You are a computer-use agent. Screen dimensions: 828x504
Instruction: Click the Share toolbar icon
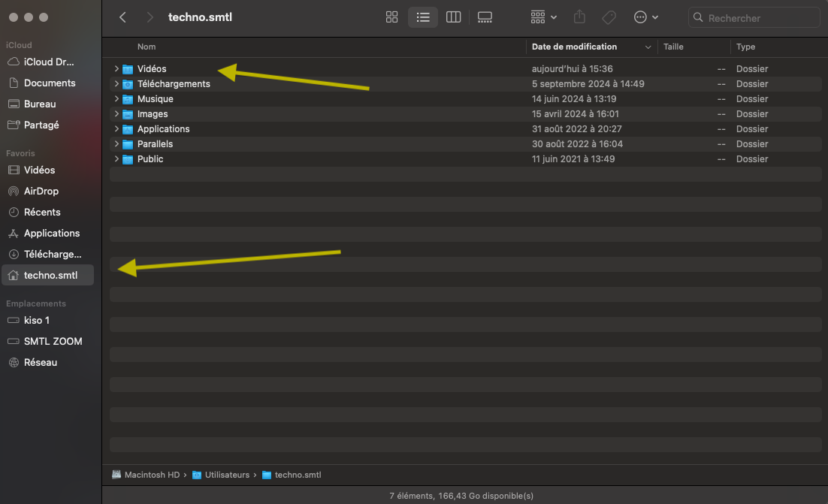pyautogui.click(x=579, y=17)
